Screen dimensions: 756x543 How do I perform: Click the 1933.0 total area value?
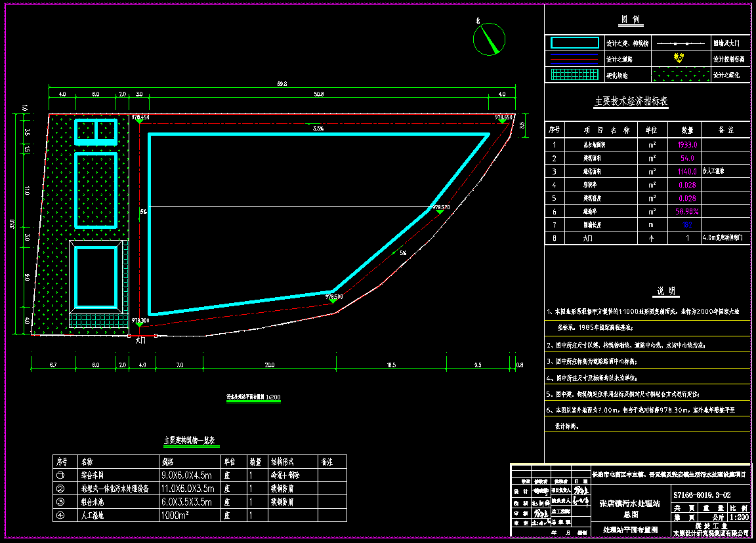click(686, 145)
